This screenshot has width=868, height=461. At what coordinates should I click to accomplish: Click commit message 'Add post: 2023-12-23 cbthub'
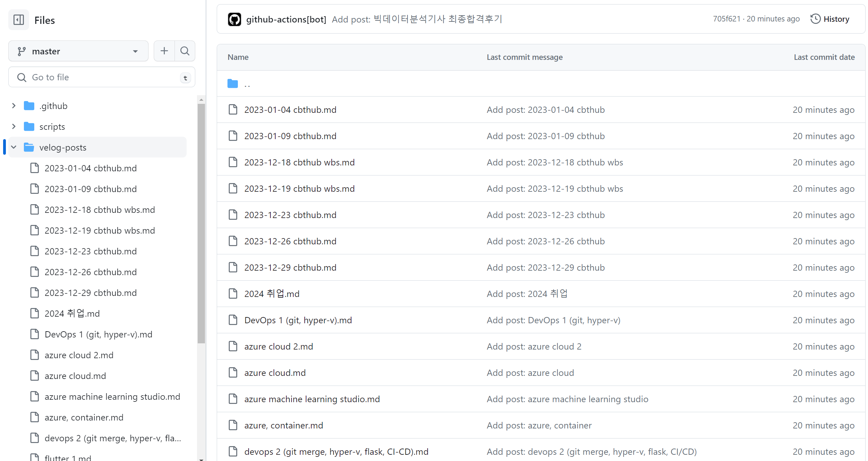(546, 215)
